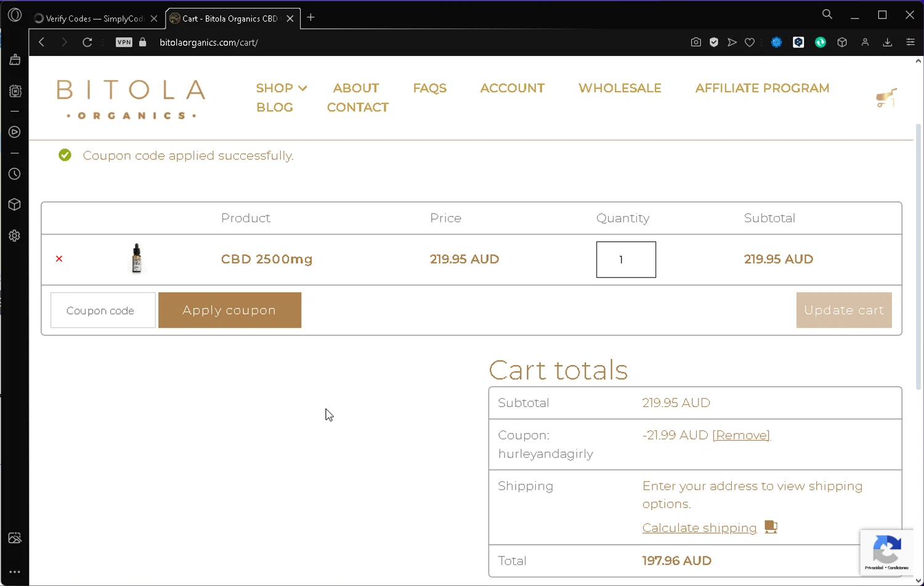Open the profile account icon in toolbar

point(865,42)
